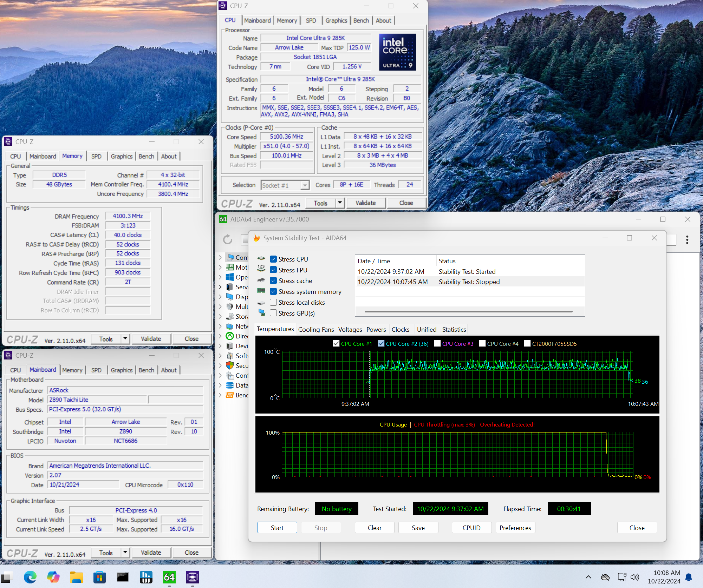
Task: Uncheck the Stress FPU option
Action: coord(273,270)
